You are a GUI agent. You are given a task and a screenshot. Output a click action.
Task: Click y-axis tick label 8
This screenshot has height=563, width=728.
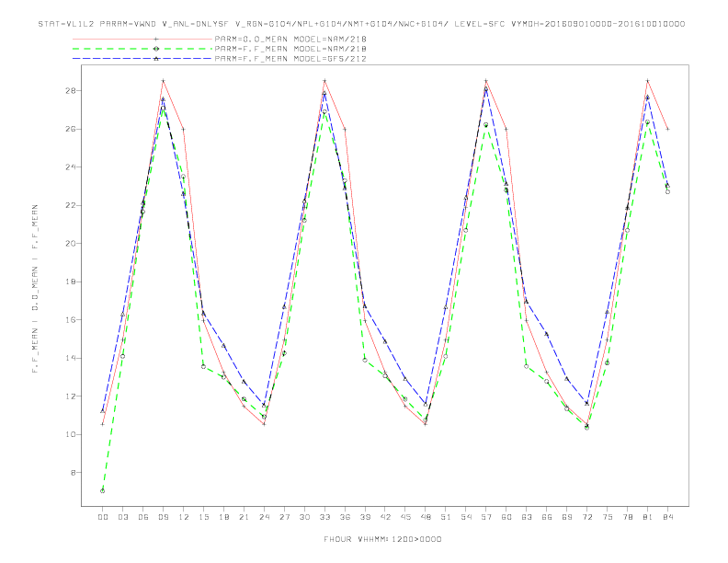click(x=73, y=473)
